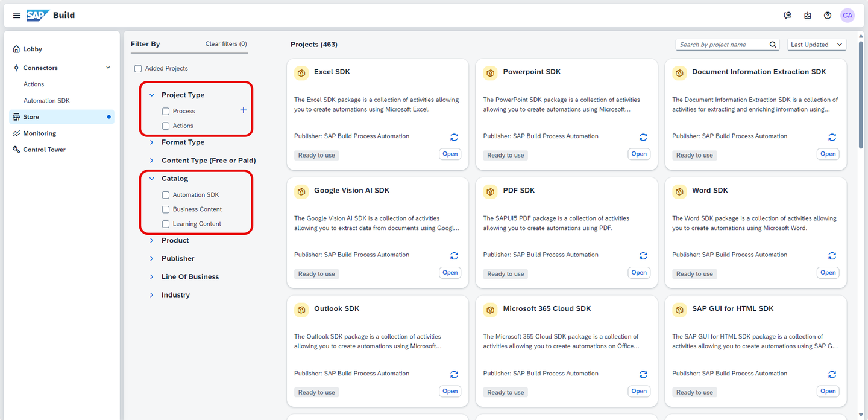868x420 pixels.
Task: Open the CA user avatar menu
Action: [x=848, y=16]
